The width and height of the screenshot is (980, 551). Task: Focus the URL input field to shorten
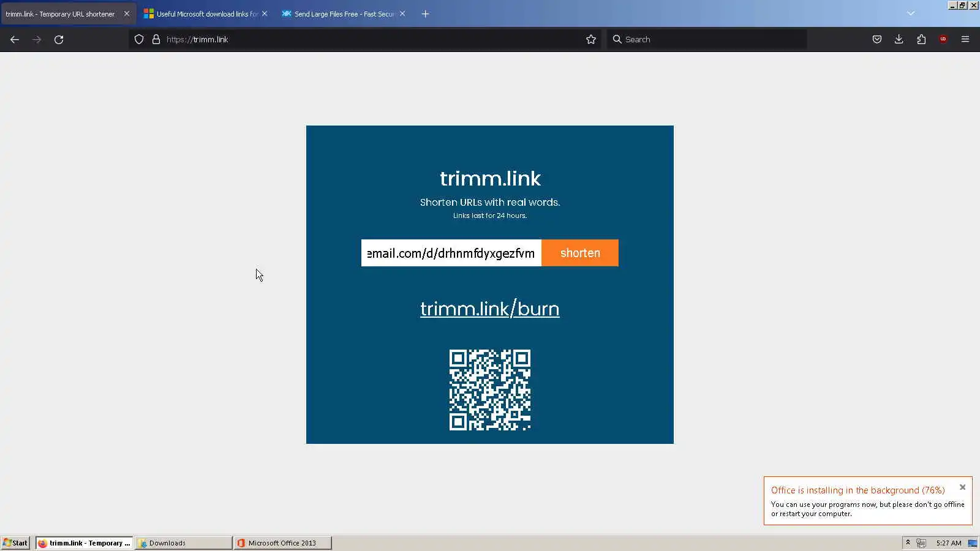(x=451, y=253)
